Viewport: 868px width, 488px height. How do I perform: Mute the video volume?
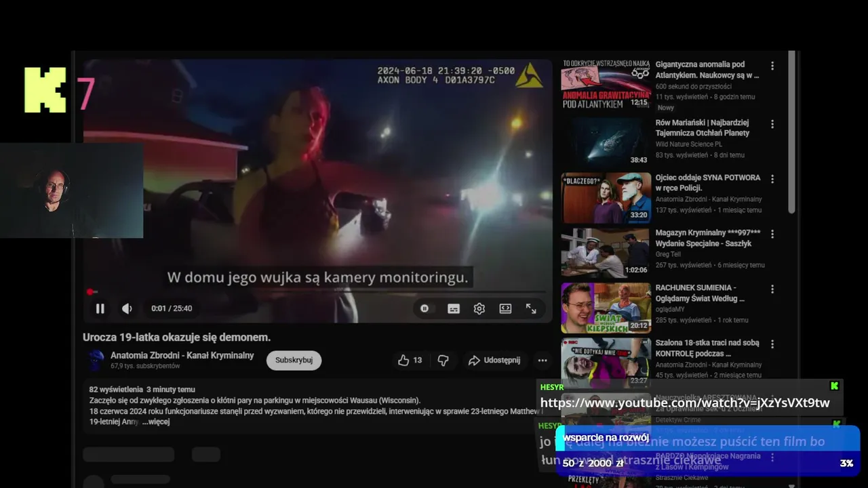[127, 308]
